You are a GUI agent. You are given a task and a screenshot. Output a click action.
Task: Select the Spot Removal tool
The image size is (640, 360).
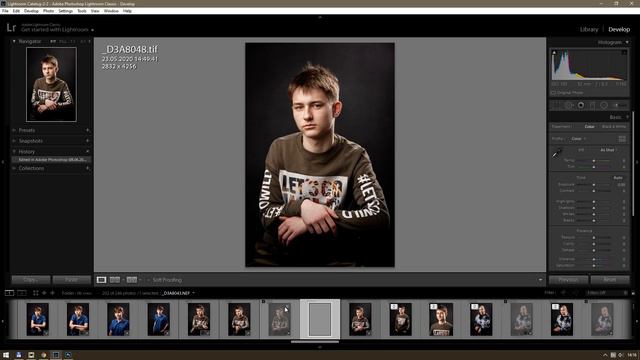(x=569, y=105)
